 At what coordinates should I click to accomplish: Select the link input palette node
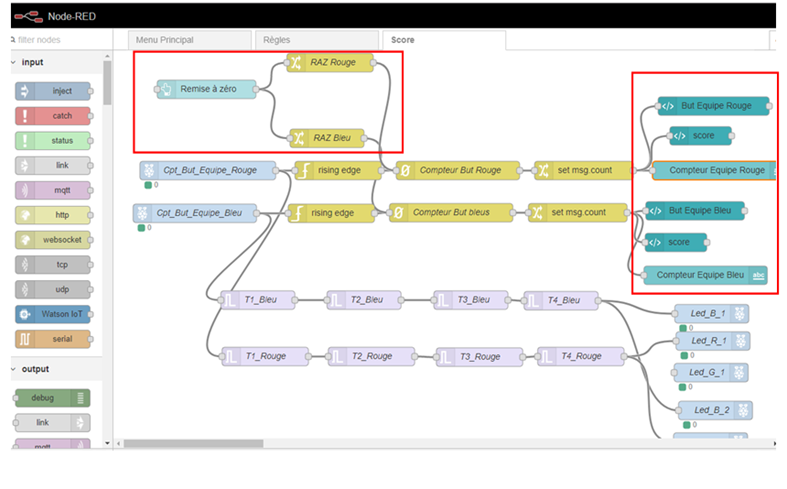[x=53, y=165]
